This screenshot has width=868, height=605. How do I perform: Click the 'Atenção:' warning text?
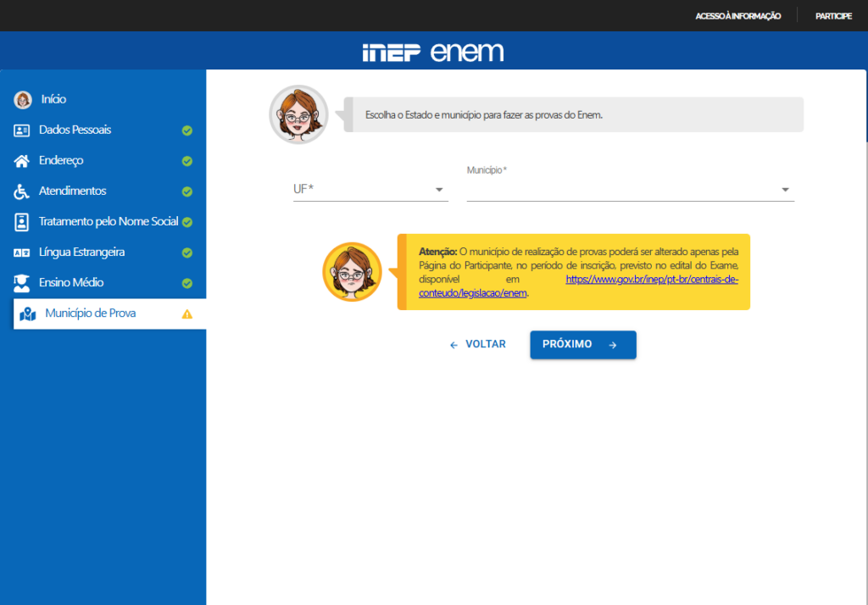(x=437, y=252)
